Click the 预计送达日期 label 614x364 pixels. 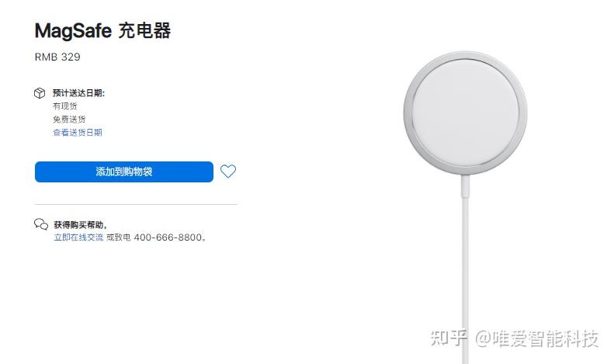[78, 93]
